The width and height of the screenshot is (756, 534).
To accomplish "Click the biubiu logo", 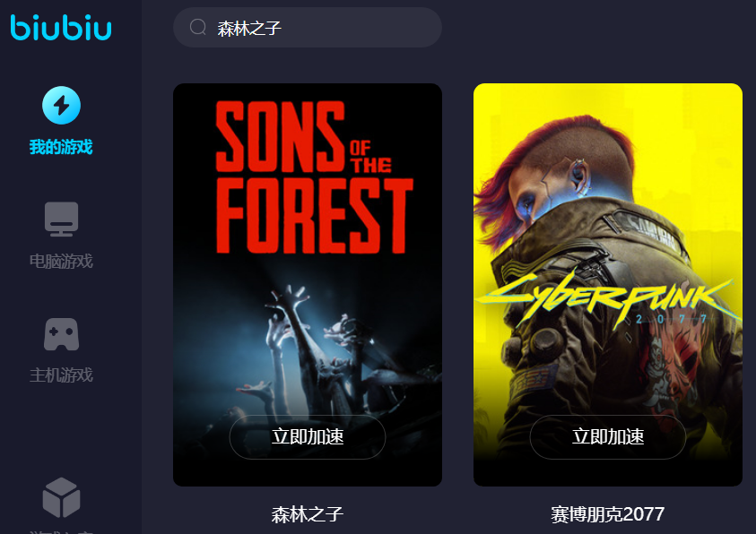I will tap(61, 28).
